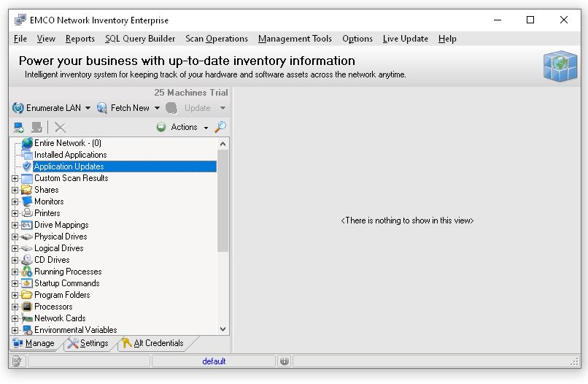Image resolution: width=588 pixels, height=384 pixels.
Task: Expand the Custom Scan Results node
Action: click(x=15, y=178)
